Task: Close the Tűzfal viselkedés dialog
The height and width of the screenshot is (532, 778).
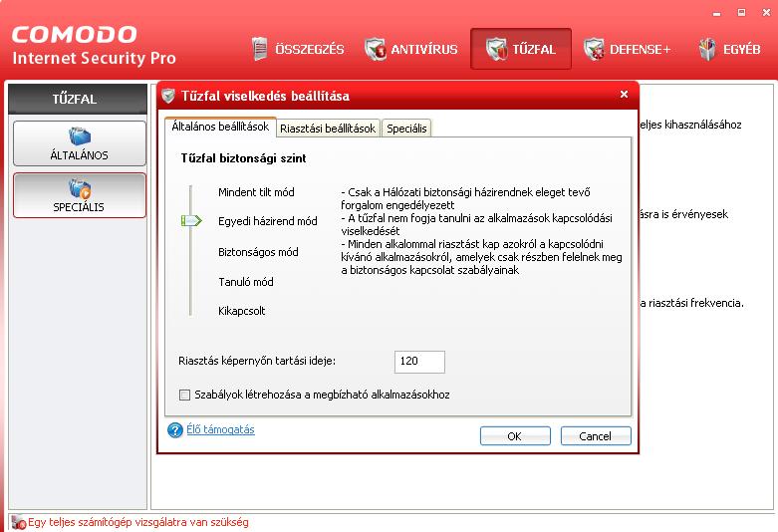Action: [x=624, y=95]
